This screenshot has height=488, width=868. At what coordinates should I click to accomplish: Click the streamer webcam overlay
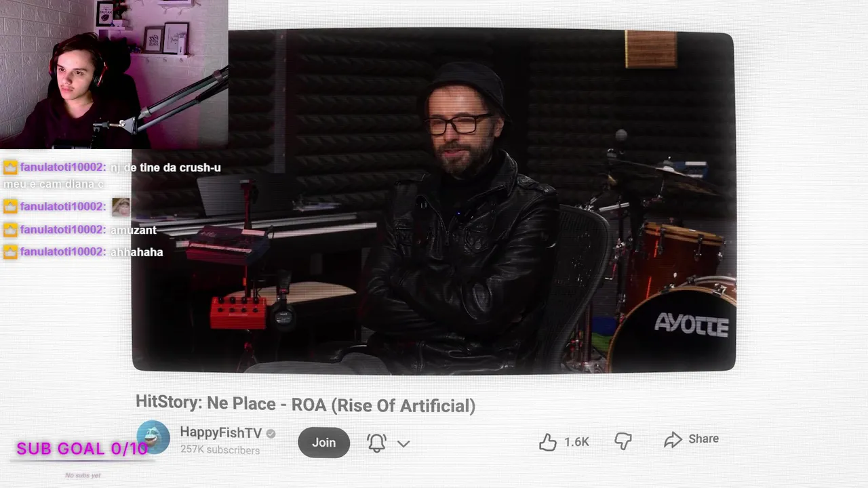[x=114, y=74]
